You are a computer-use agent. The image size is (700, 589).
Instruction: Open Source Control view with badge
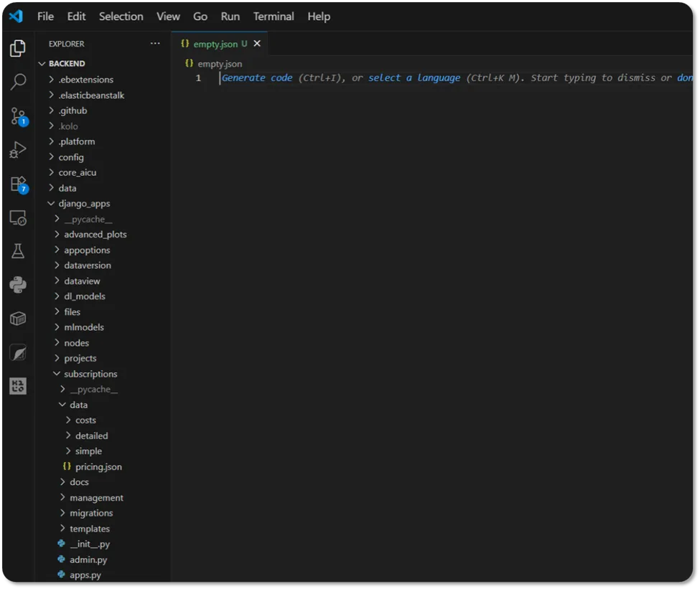point(18,116)
